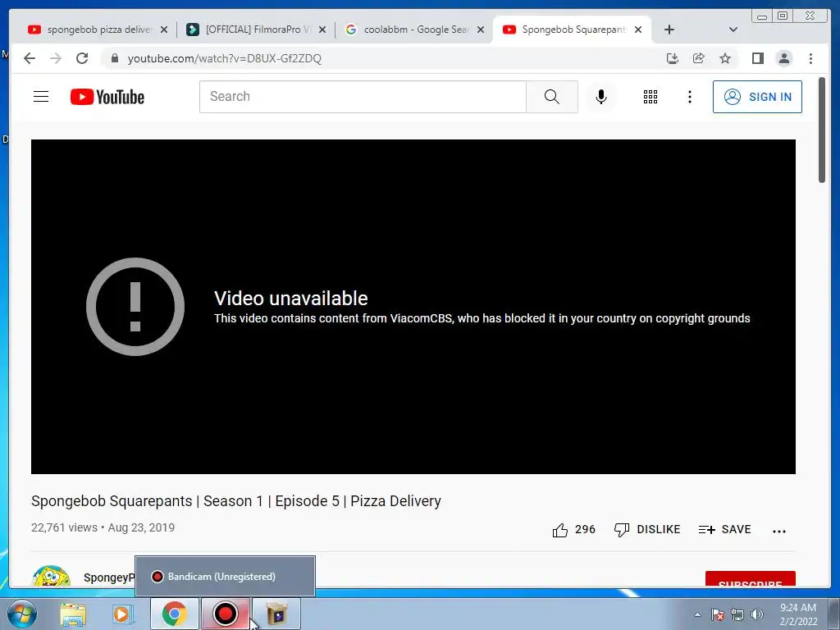Close the coolabbm Google Search tab

point(481,30)
